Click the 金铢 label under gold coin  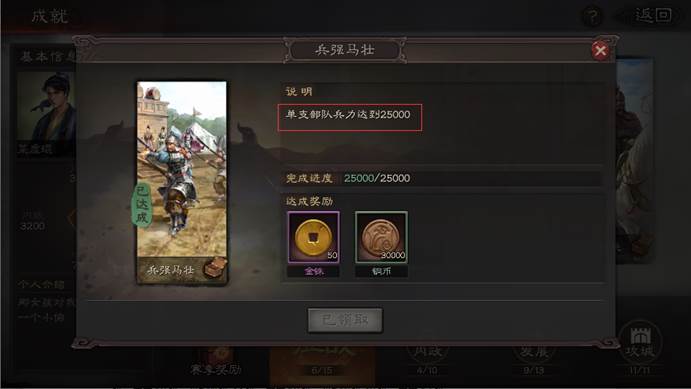(x=313, y=271)
